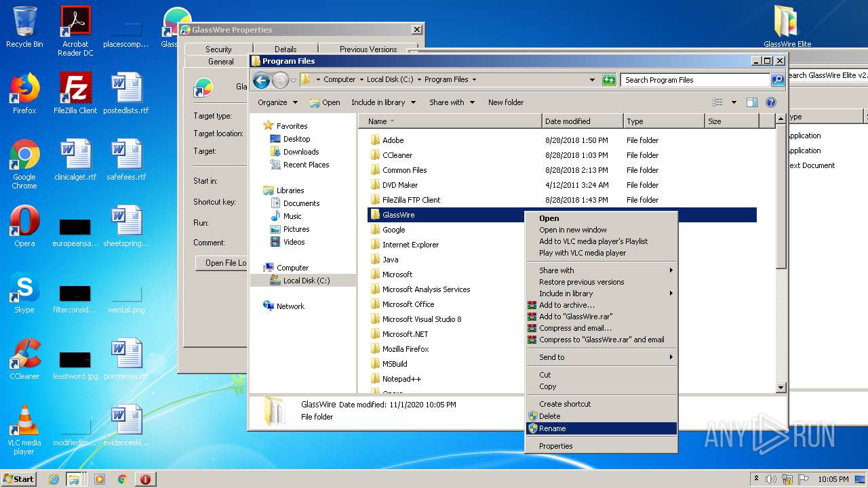Switch to Details tab in GlassWire Properties
This screenshot has width=868, height=488.
coord(285,49)
